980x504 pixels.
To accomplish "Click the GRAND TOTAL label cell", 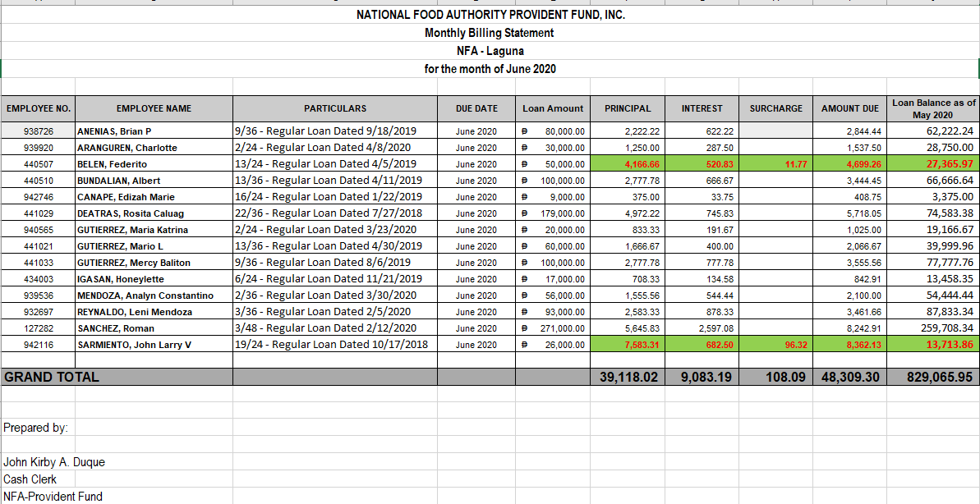I will (x=117, y=377).
